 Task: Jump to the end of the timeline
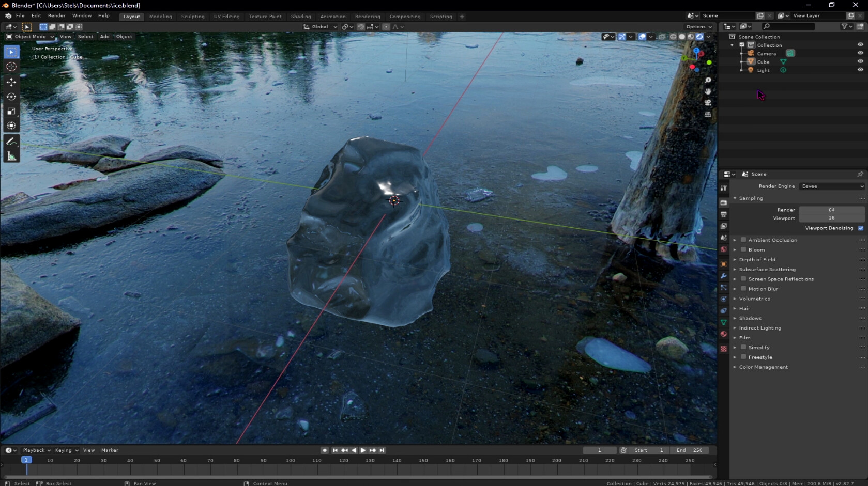382,450
